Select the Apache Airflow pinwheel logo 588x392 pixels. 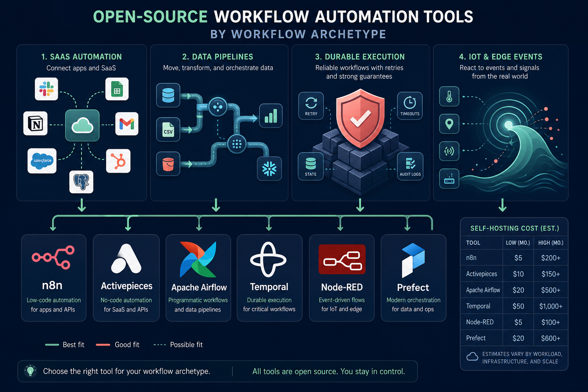(x=198, y=260)
